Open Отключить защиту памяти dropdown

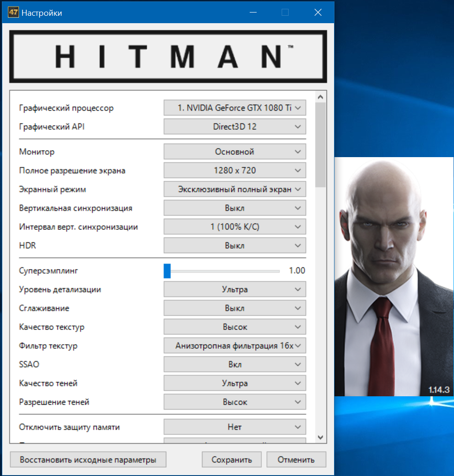click(x=234, y=427)
